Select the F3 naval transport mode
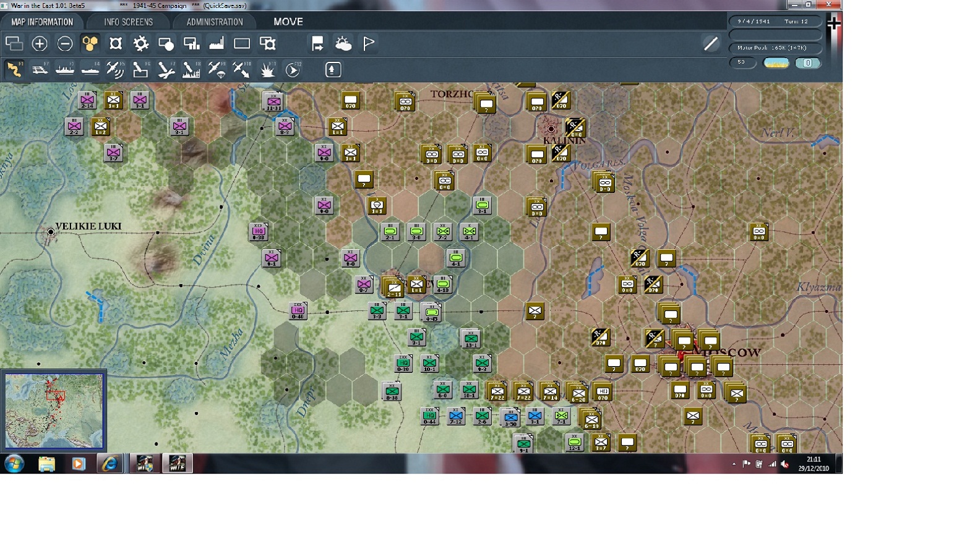The width and height of the screenshot is (980, 551). click(x=65, y=69)
